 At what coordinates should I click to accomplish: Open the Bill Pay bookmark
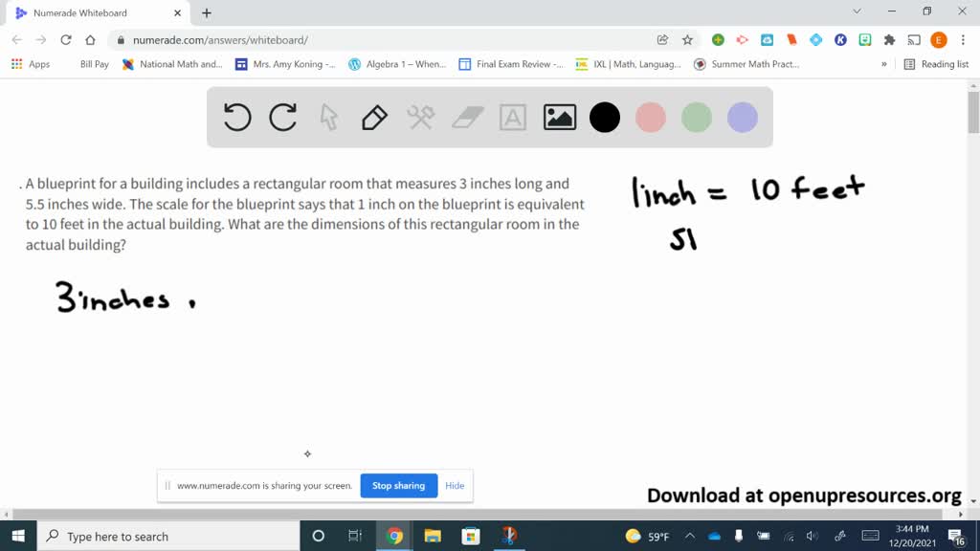coord(94,64)
